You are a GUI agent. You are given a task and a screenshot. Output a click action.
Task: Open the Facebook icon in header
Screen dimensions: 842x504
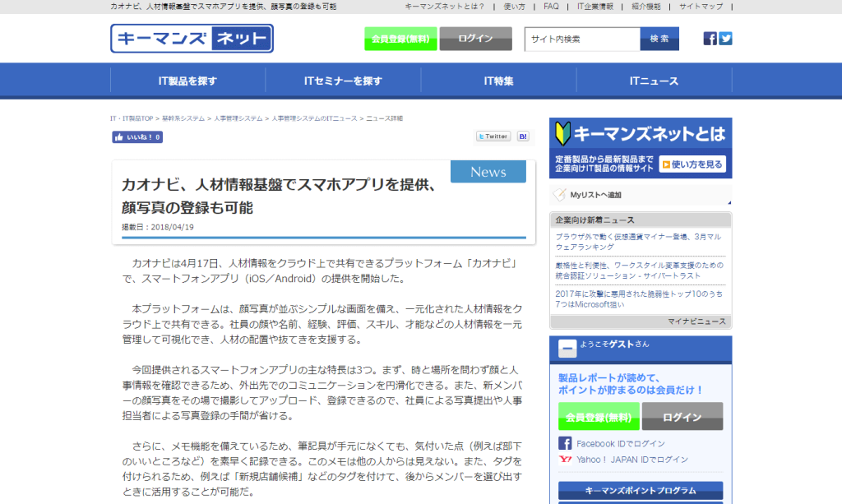click(710, 39)
